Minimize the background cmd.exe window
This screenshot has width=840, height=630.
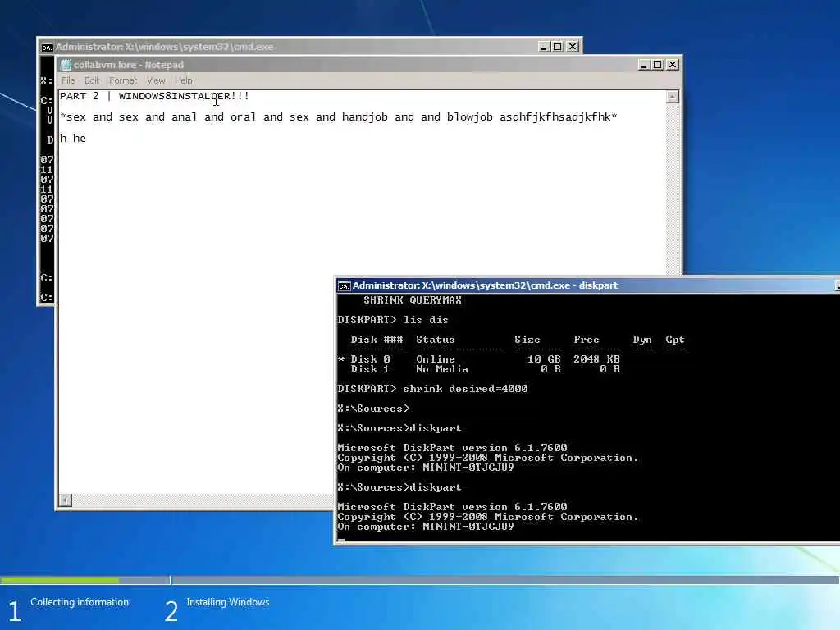click(x=544, y=47)
